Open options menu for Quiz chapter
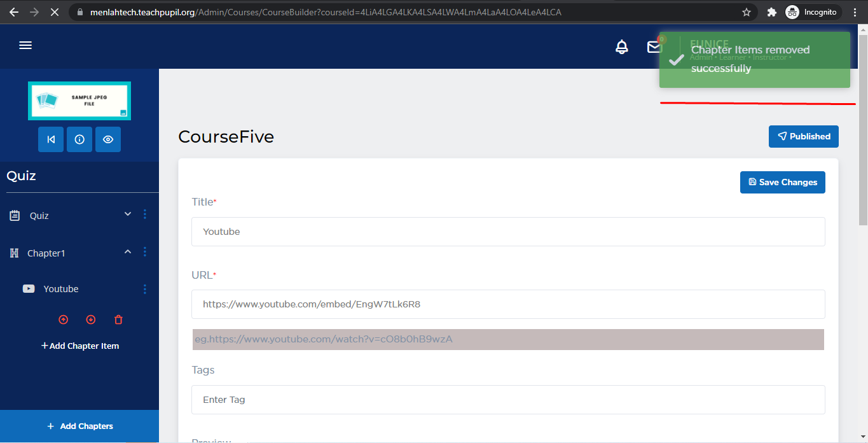The width and height of the screenshot is (868, 443). pyautogui.click(x=145, y=214)
